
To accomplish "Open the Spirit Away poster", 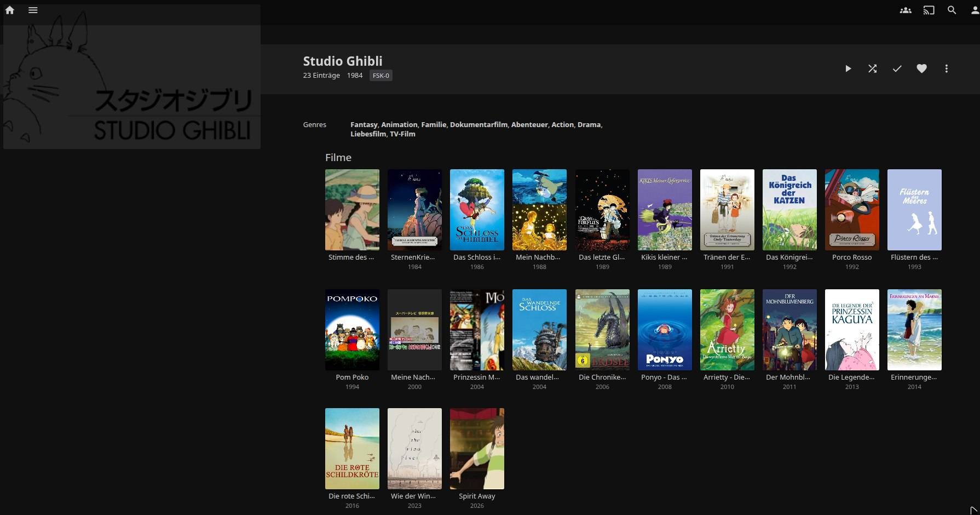I will (x=477, y=449).
